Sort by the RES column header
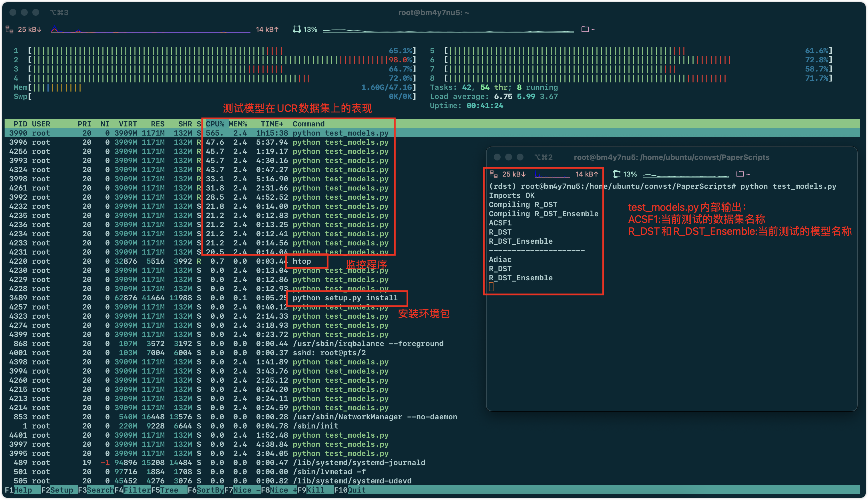868x500 pixels. tap(158, 124)
